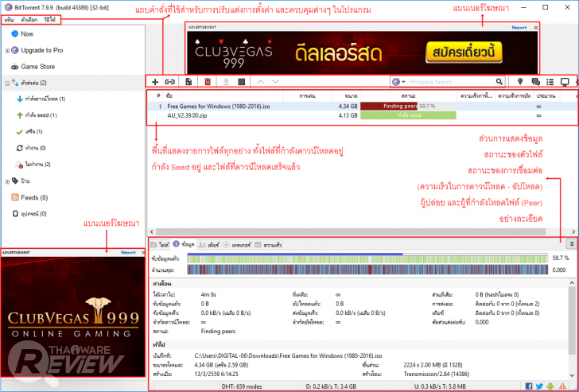Open the third menu (Help) in menu bar
The width and height of the screenshot is (579, 392).
(49, 20)
